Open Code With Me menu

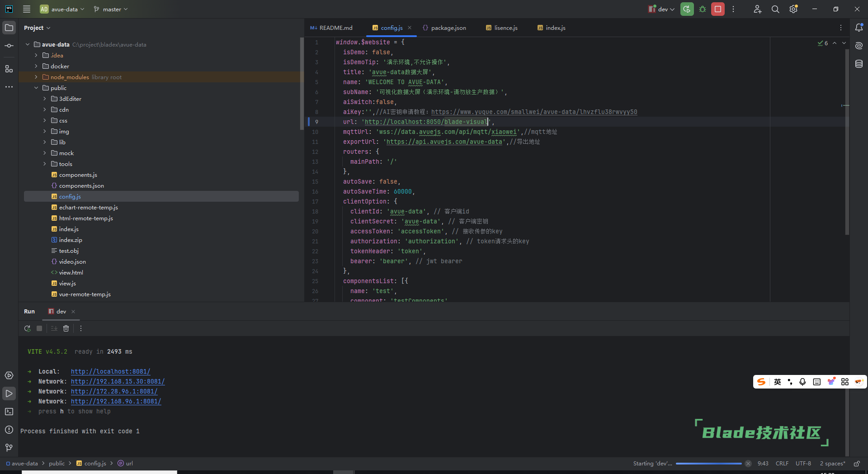758,9
